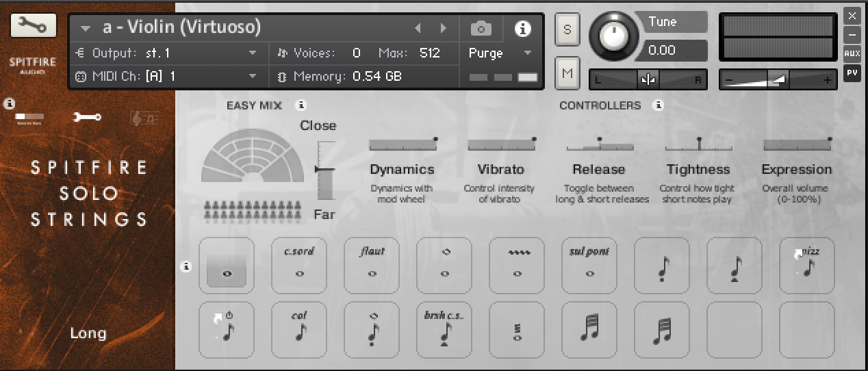Open the instrument name dropdown arrow
The image size is (868, 371).
click(x=86, y=29)
